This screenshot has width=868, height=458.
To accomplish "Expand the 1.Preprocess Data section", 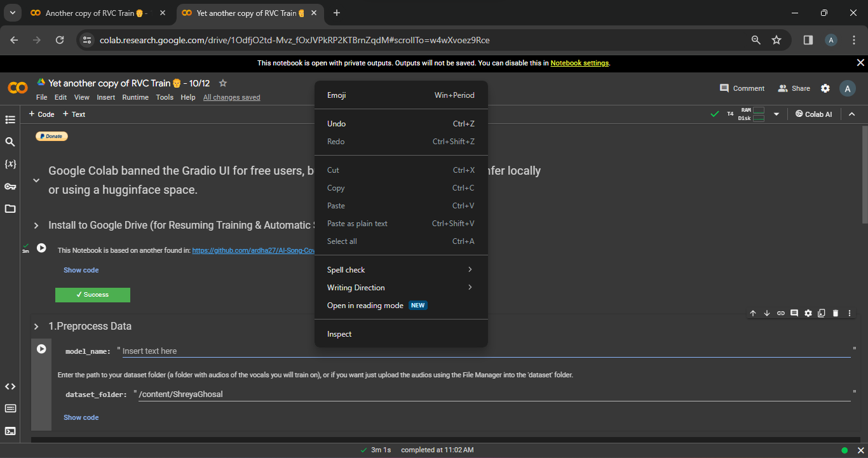I will [x=36, y=327].
